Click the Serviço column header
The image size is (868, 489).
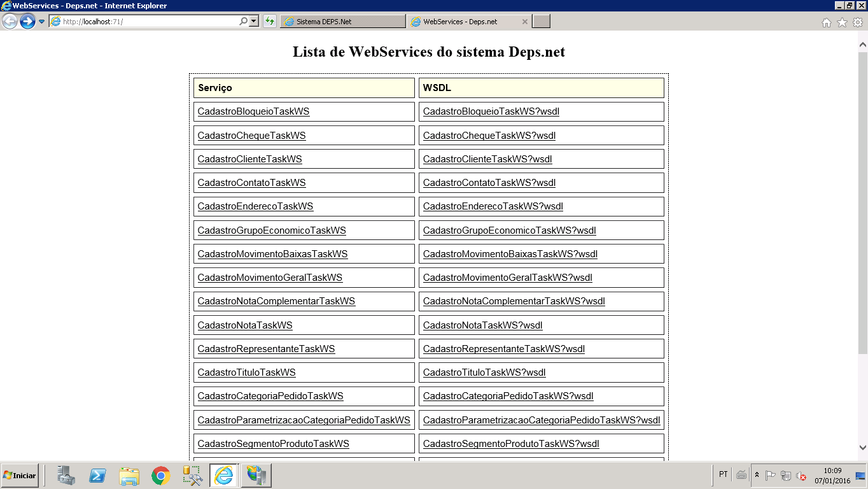(x=304, y=88)
